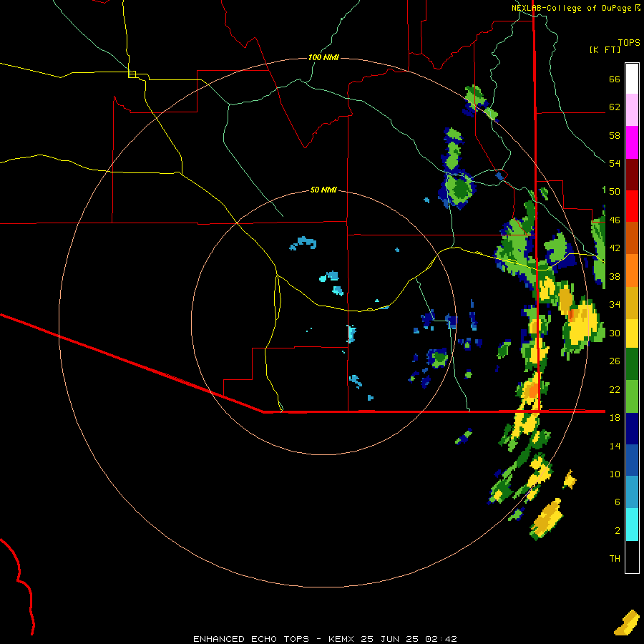This screenshot has width=644, height=644.
Task: Click the white 66 K FT legend swatch
Action: pos(632,79)
